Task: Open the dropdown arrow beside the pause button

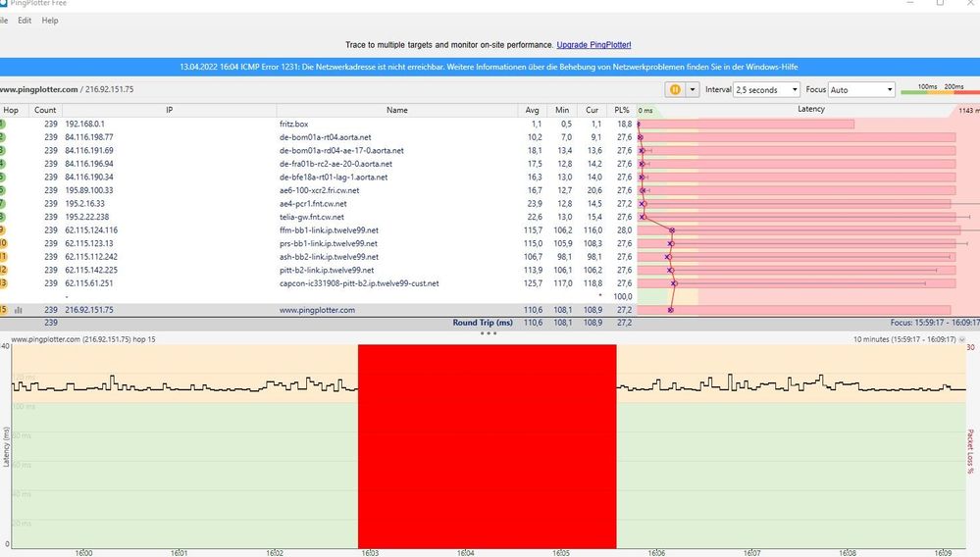Action: pos(692,89)
